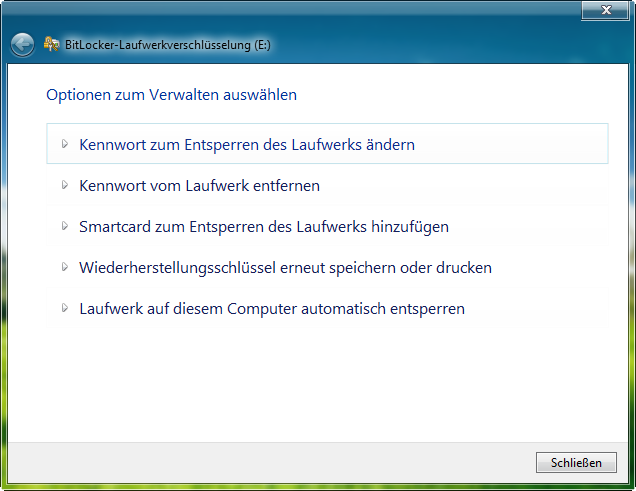The height and width of the screenshot is (491, 636).
Task: Pick 'Wiederherstellungsschlüssel erneut speichern oder drucken'
Action: point(285,267)
